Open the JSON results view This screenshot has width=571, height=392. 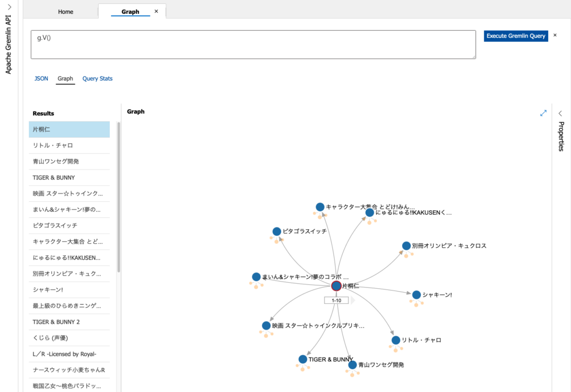41,79
